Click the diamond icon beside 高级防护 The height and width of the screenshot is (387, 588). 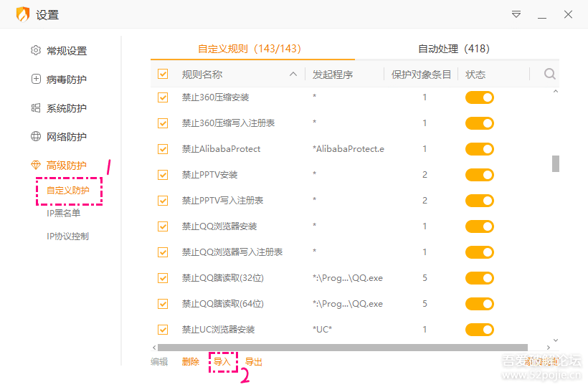(x=36, y=165)
